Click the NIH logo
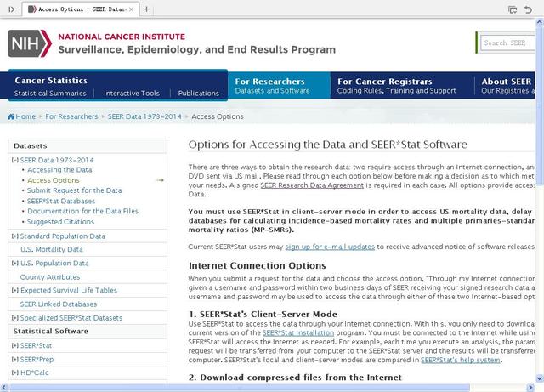This screenshot has width=544, height=392. tap(29, 43)
